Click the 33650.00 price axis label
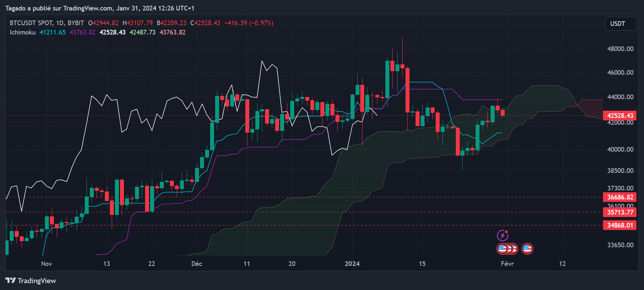Viewport: 644px width, 290px height. (x=620, y=245)
